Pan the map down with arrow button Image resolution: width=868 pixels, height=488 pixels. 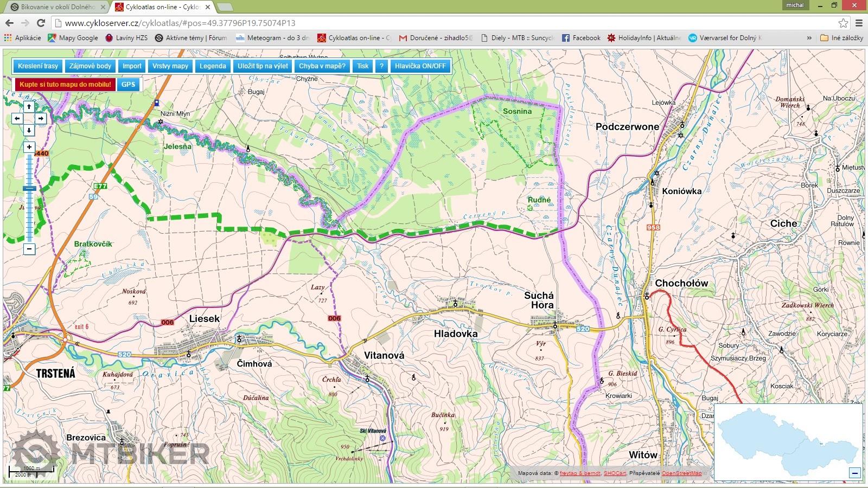29,130
